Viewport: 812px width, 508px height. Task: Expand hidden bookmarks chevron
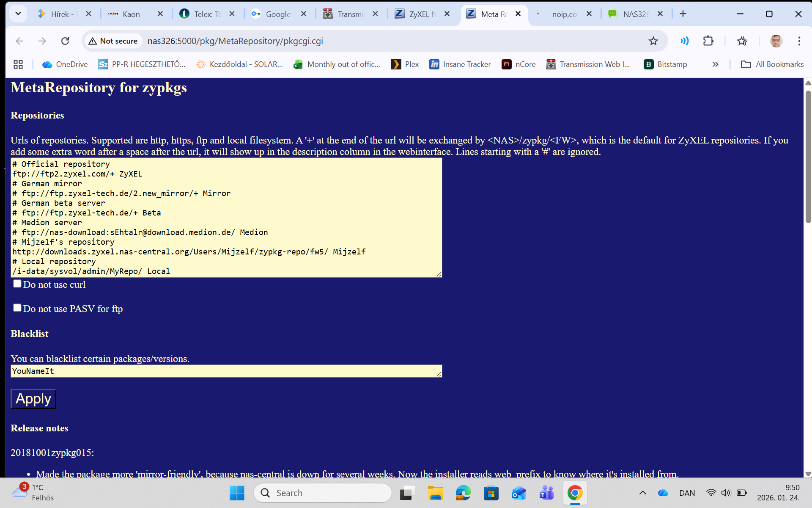[715, 64]
